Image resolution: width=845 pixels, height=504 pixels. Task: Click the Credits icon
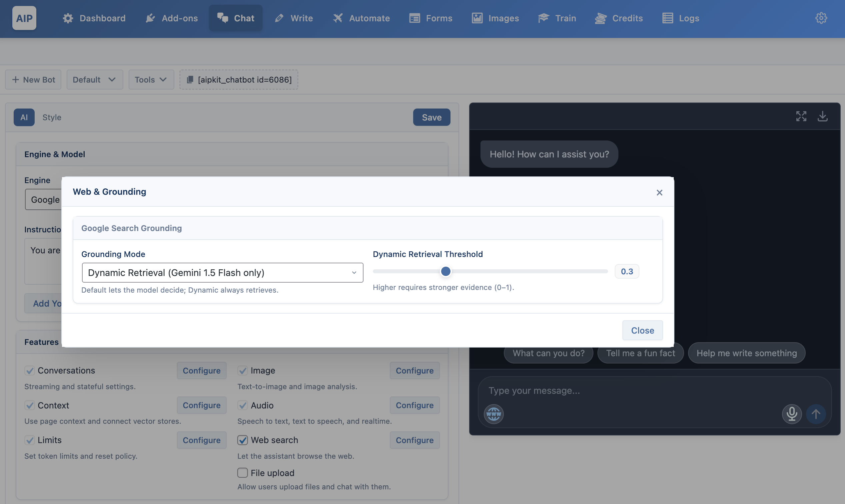601,18
